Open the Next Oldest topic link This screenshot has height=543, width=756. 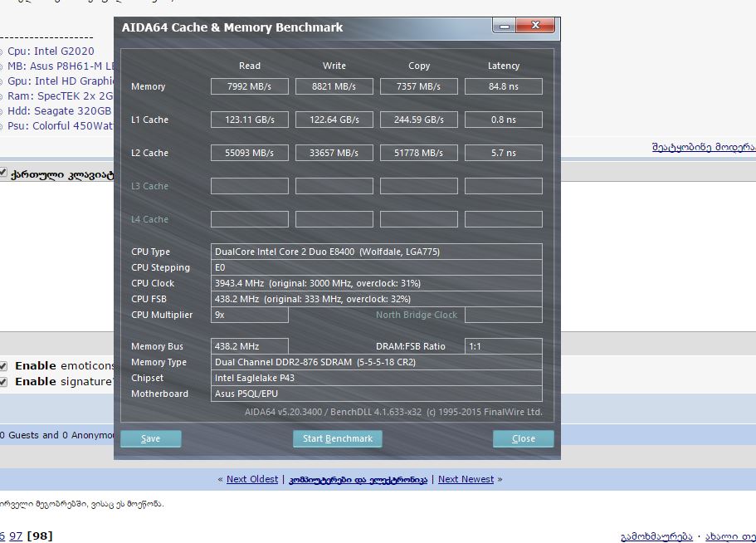pos(252,479)
